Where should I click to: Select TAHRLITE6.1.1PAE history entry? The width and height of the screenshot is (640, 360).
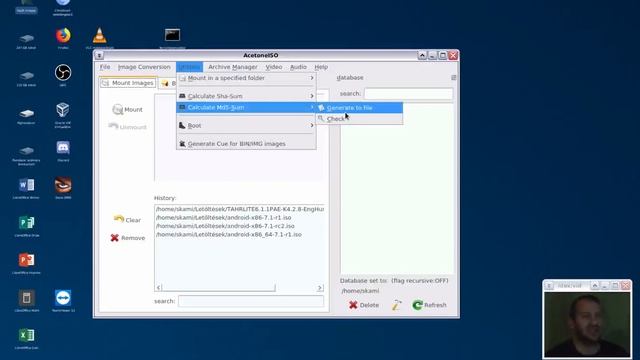tap(240, 209)
